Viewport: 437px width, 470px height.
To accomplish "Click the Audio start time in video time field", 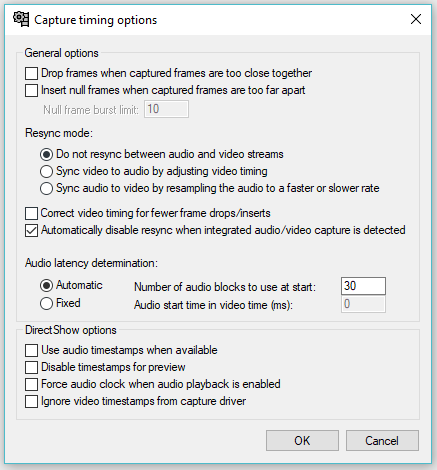I will tap(363, 304).
